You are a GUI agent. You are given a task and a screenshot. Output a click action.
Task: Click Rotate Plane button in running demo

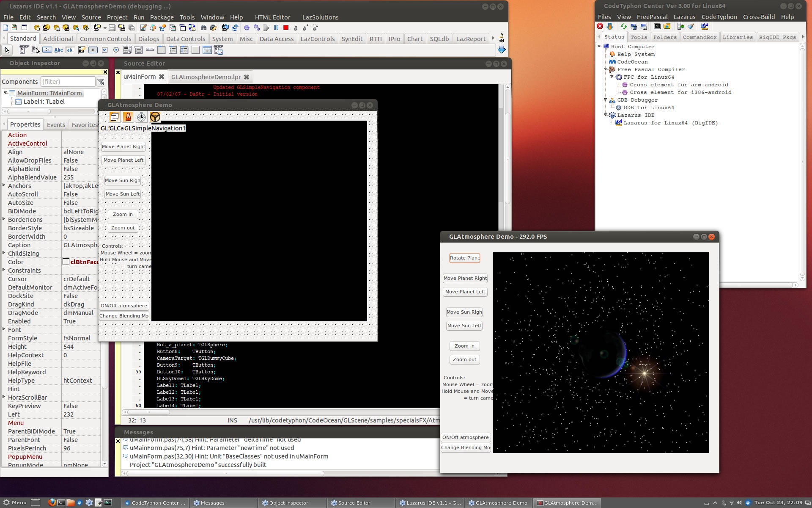coord(465,258)
